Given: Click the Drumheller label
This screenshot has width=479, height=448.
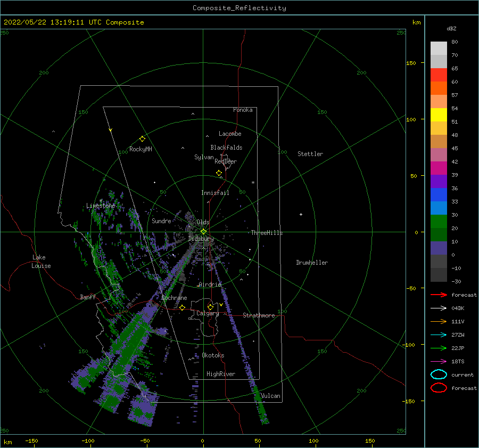Looking at the screenshot, I should (312, 263).
